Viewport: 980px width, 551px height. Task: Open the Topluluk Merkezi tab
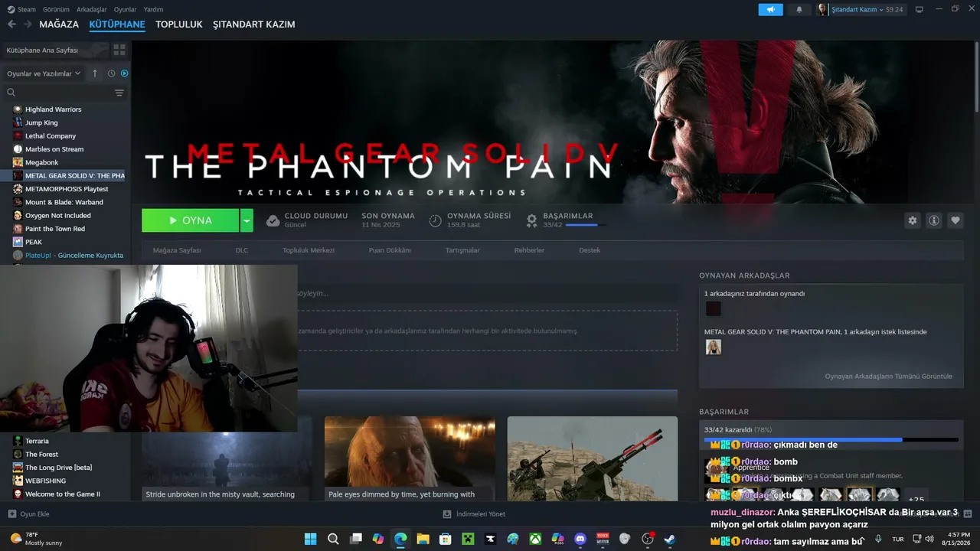309,250
